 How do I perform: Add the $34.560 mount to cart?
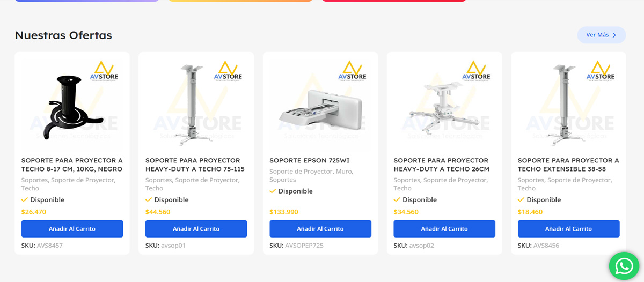pyautogui.click(x=444, y=229)
